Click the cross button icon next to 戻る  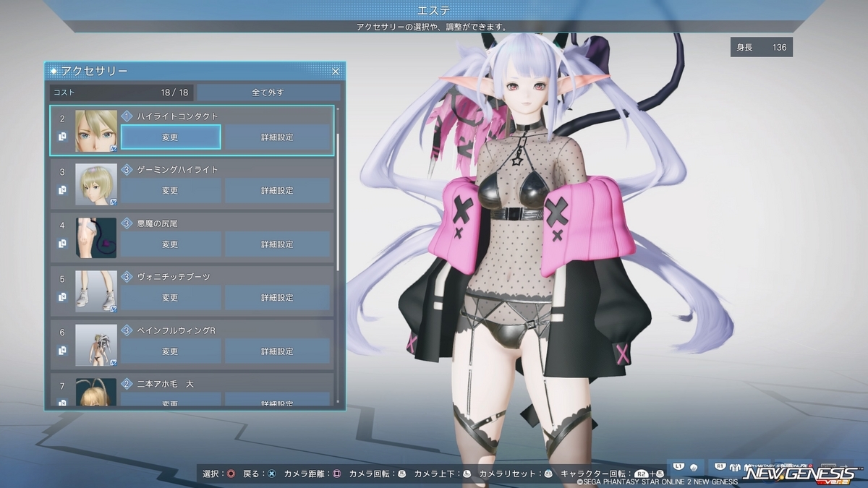pos(271,474)
